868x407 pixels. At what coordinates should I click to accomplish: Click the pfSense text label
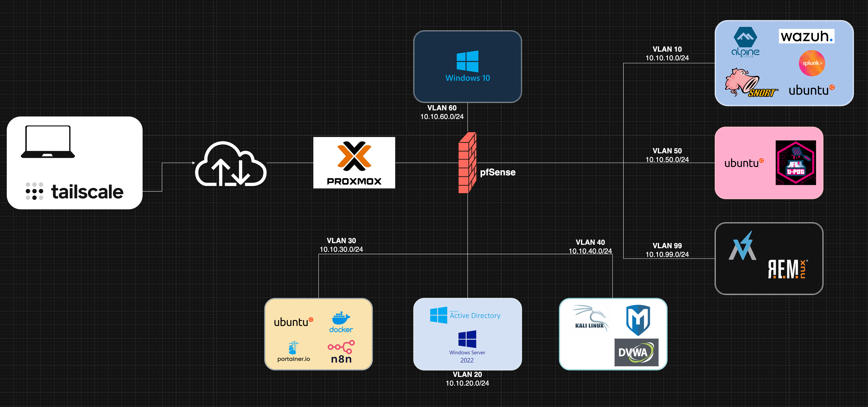(498, 173)
